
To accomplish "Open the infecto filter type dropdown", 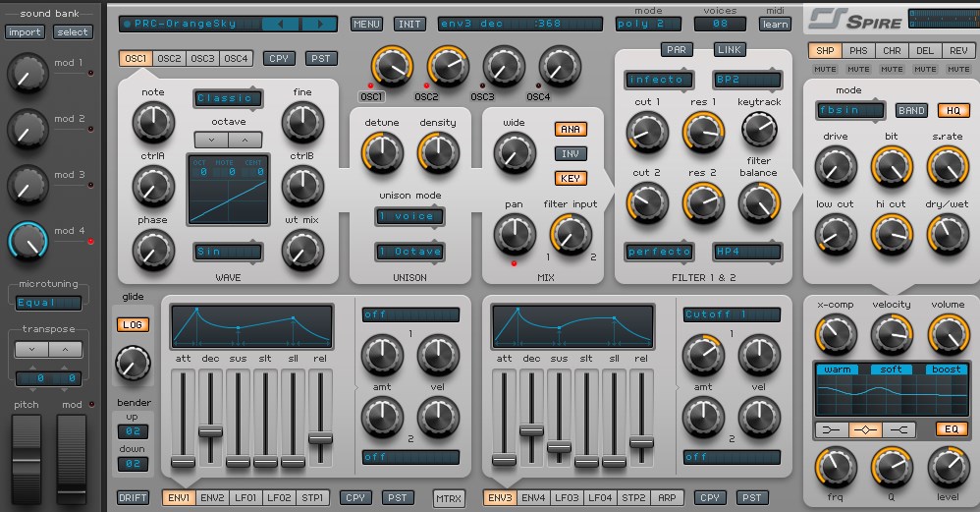I will pyautogui.click(x=659, y=80).
